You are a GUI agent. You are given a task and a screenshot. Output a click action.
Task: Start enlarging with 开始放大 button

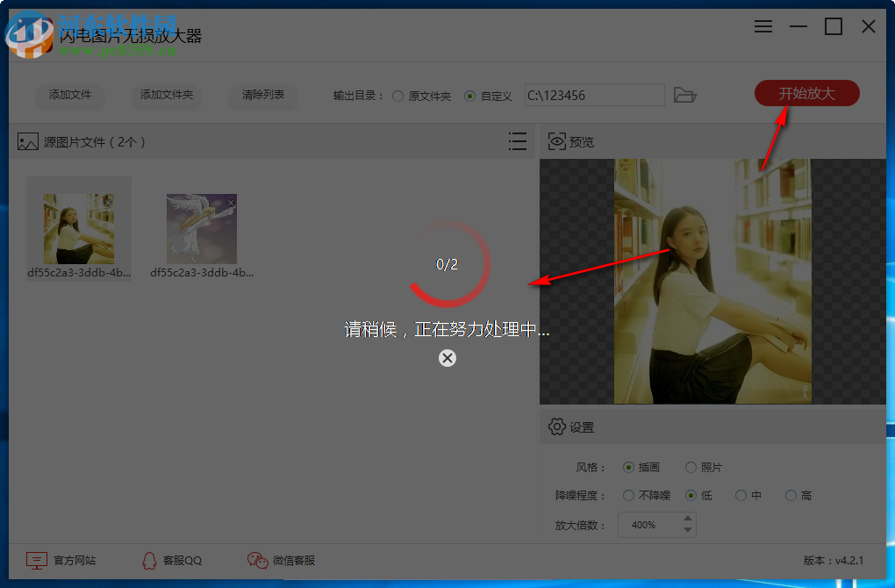point(807,93)
